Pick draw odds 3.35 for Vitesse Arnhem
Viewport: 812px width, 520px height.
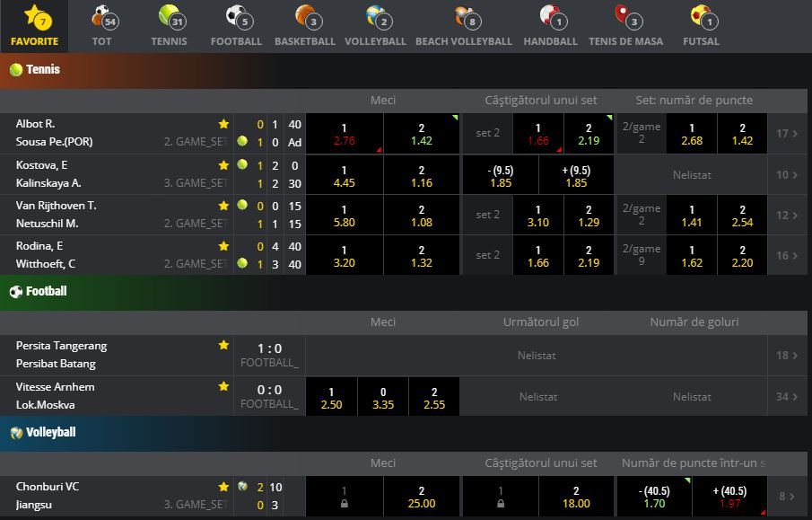pyautogui.click(x=383, y=398)
